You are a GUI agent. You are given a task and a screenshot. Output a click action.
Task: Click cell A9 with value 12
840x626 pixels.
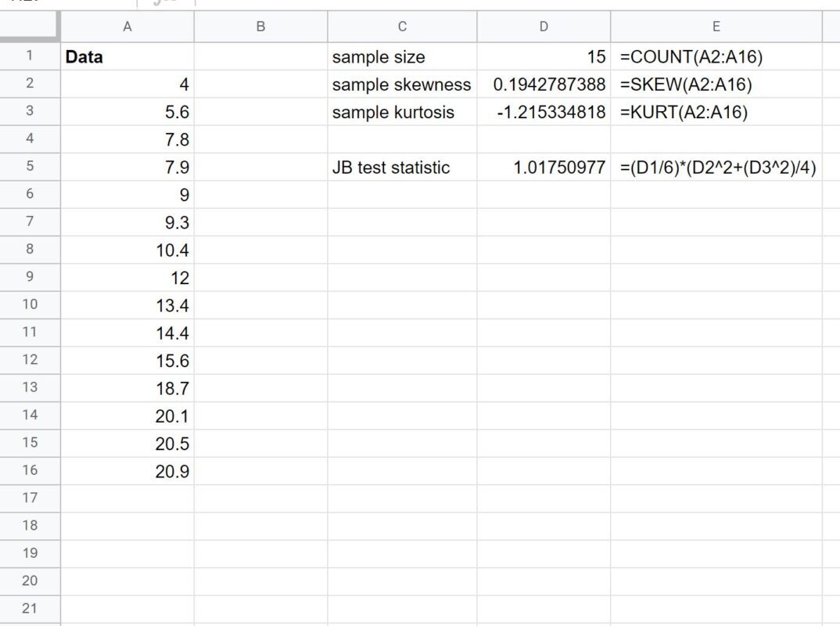[x=127, y=278]
